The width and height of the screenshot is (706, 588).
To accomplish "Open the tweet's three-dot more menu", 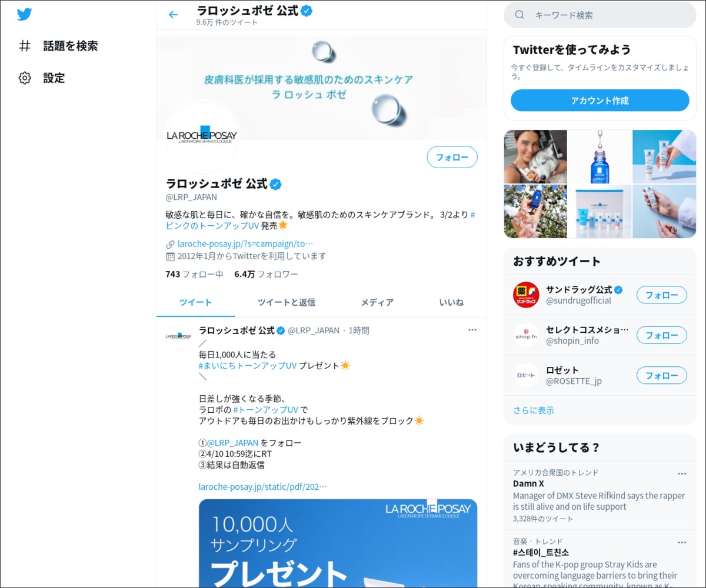I will click(472, 330).
